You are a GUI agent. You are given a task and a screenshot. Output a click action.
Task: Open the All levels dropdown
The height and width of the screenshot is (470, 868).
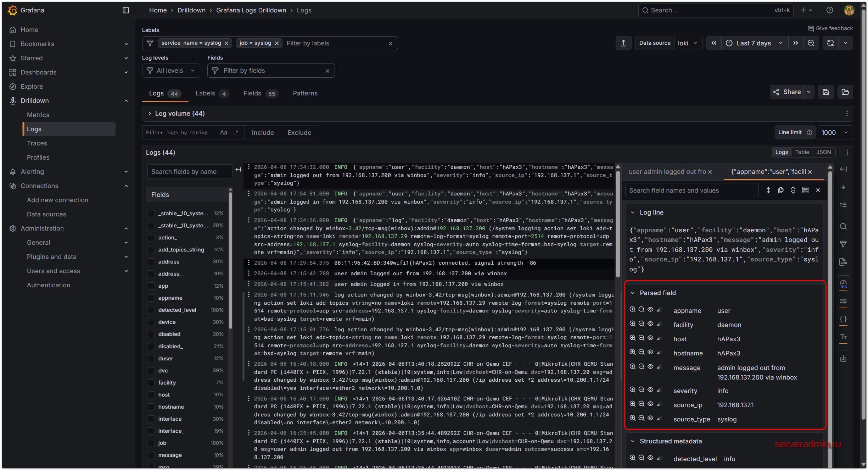coord(171,71)
